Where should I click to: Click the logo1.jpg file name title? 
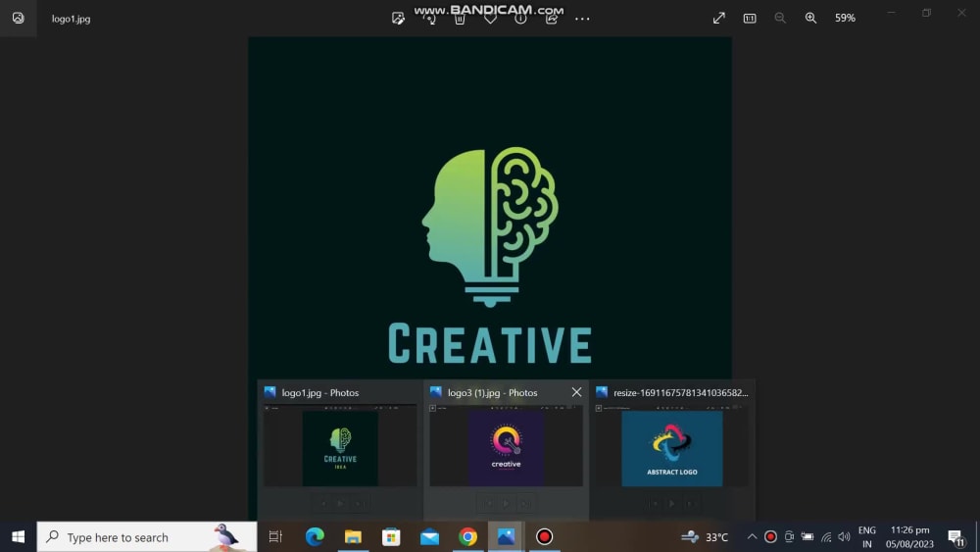coord(72,19)
